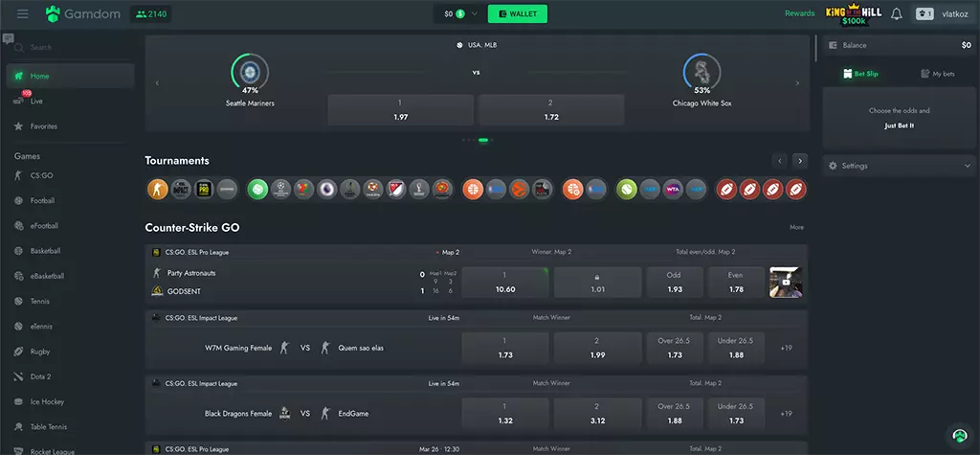980x455 pixels.
Task: Select the orange basketball tournament icon
Action: (x=473, y=189)
